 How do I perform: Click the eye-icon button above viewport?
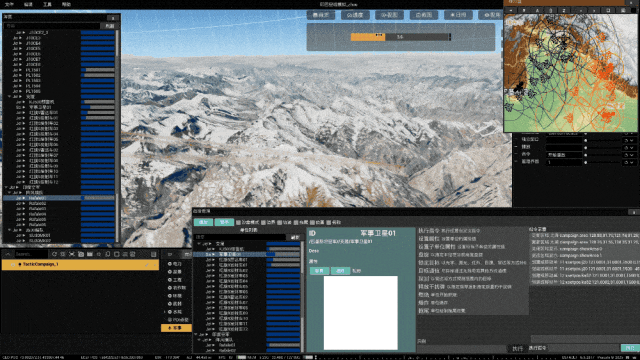(x=491, y=15)
